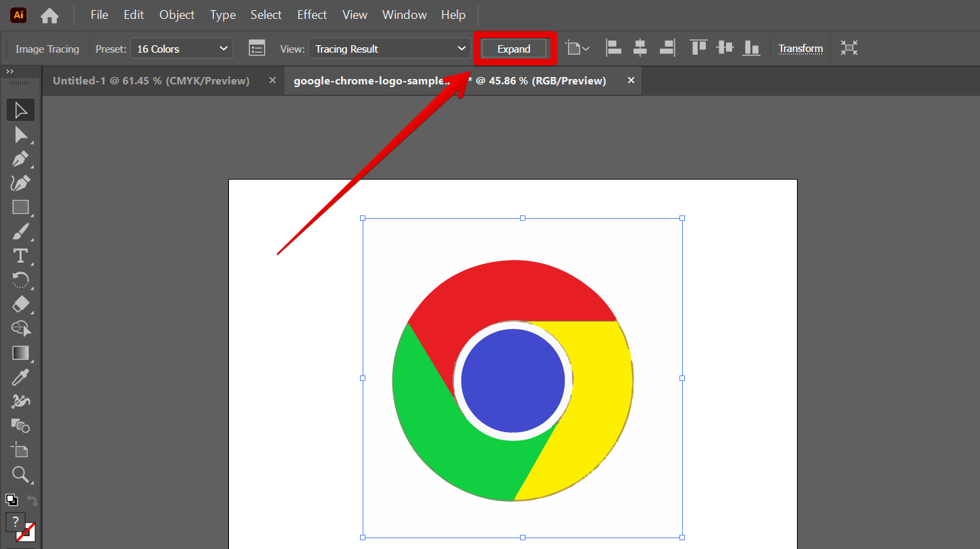Screen dimensions: 980x549
Task: Activate the Zoom tool
Action: (20, 474)
